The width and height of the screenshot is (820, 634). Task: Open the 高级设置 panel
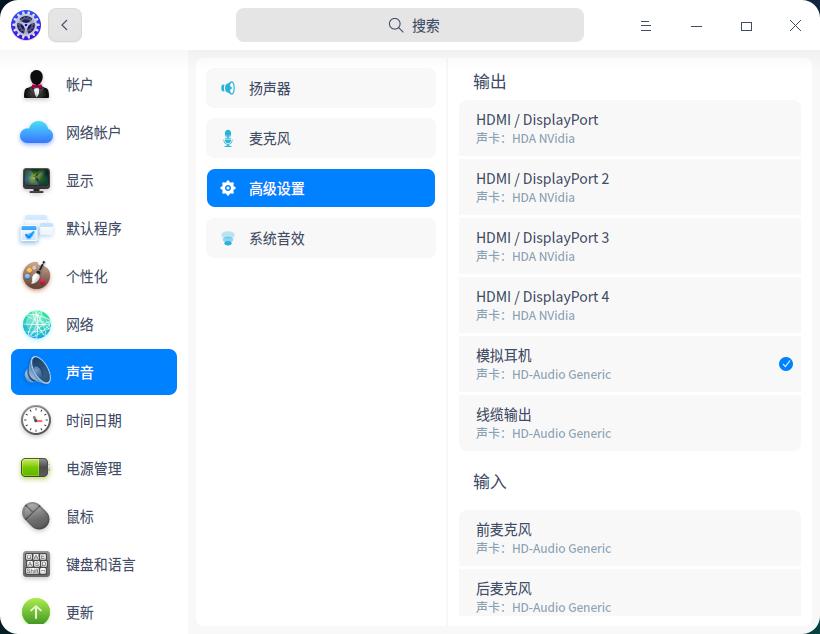click(x=320, y=188)
